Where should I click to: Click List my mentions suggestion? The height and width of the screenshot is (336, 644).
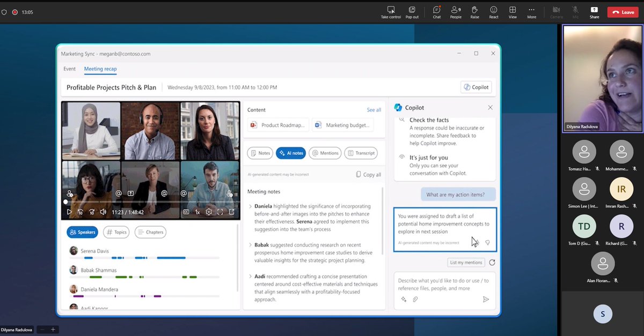[466, 263]
